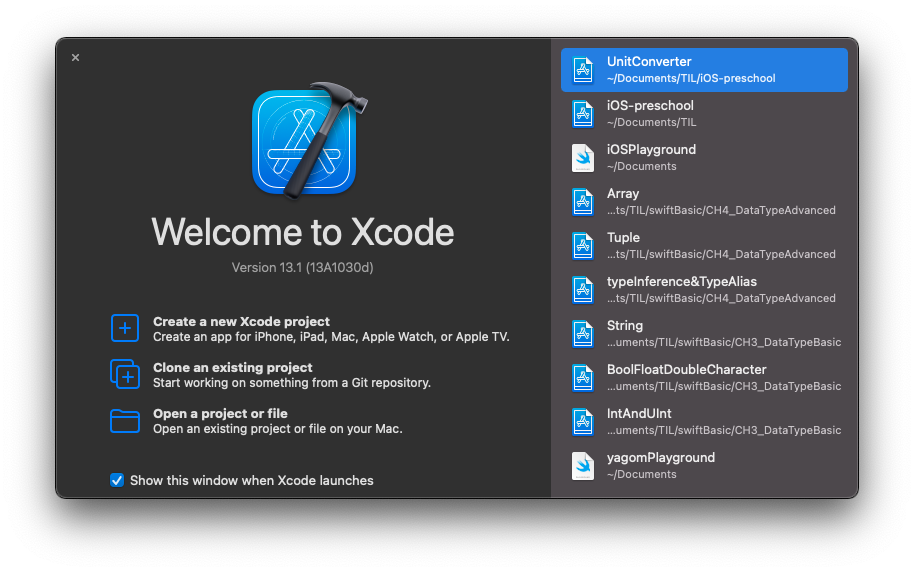Click the BoolFloatDoubleCharacter project icon
This screenshot has height=572, width=914.
[583, 378]
